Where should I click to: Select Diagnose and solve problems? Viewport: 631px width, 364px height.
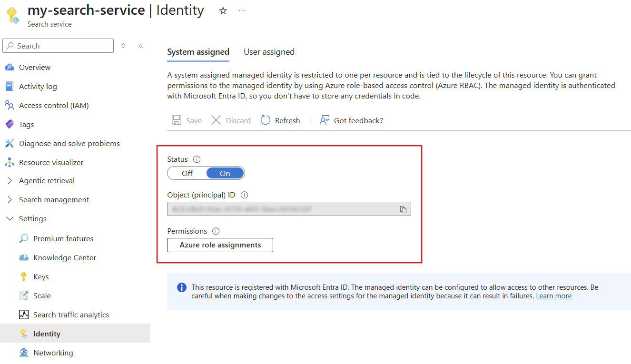tap(69, 143)
